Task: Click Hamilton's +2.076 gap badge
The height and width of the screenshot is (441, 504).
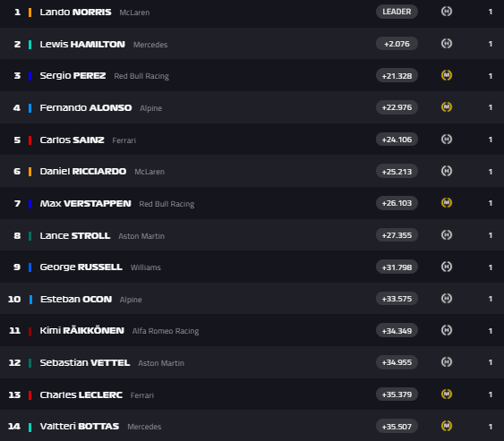Action: pyautogui.click(x=397, y=43)
